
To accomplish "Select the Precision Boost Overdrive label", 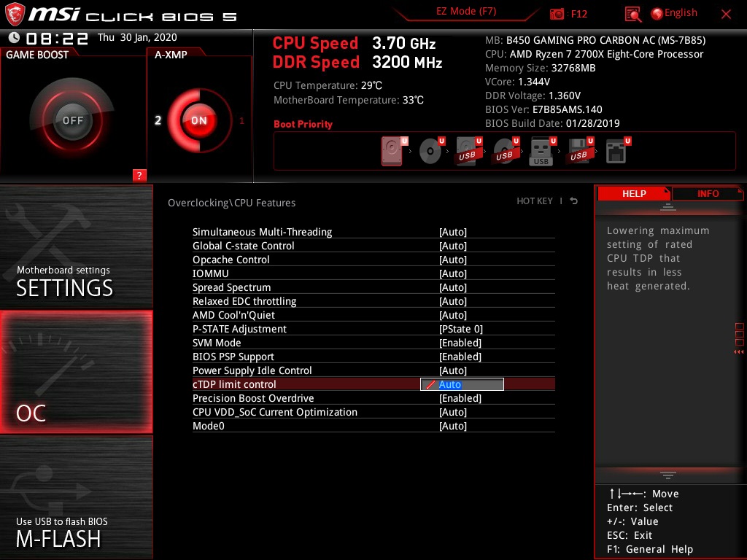I will tap(253, 398).
